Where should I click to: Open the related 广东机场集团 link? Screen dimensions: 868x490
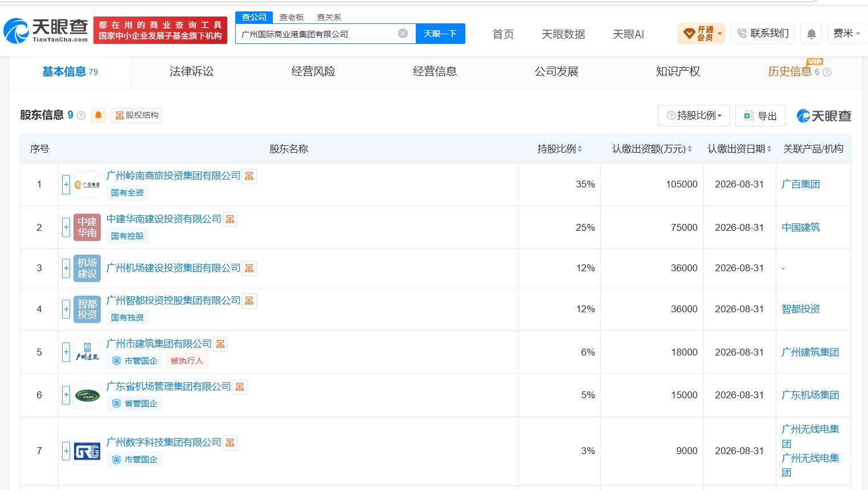click(810, 395)
